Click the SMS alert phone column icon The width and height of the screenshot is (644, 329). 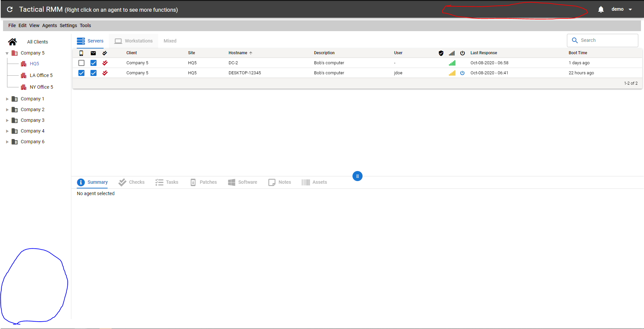(x=81, y=53)
